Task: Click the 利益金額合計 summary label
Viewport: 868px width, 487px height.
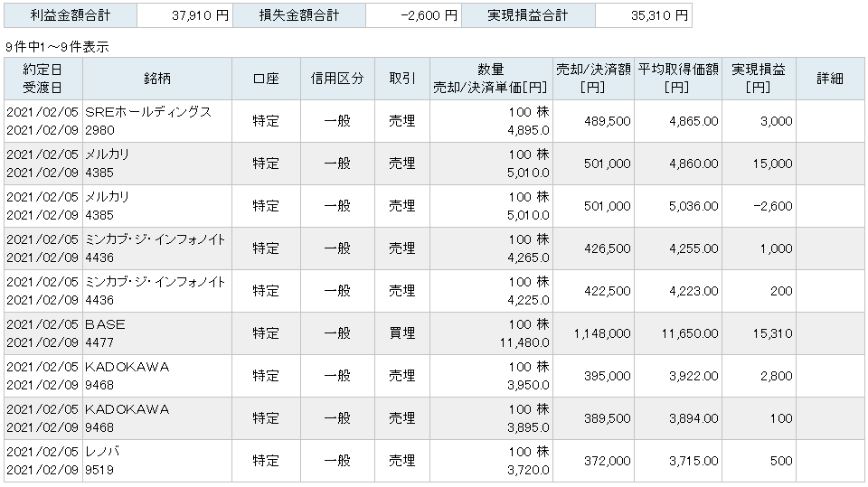Action: tap(71, 15)
